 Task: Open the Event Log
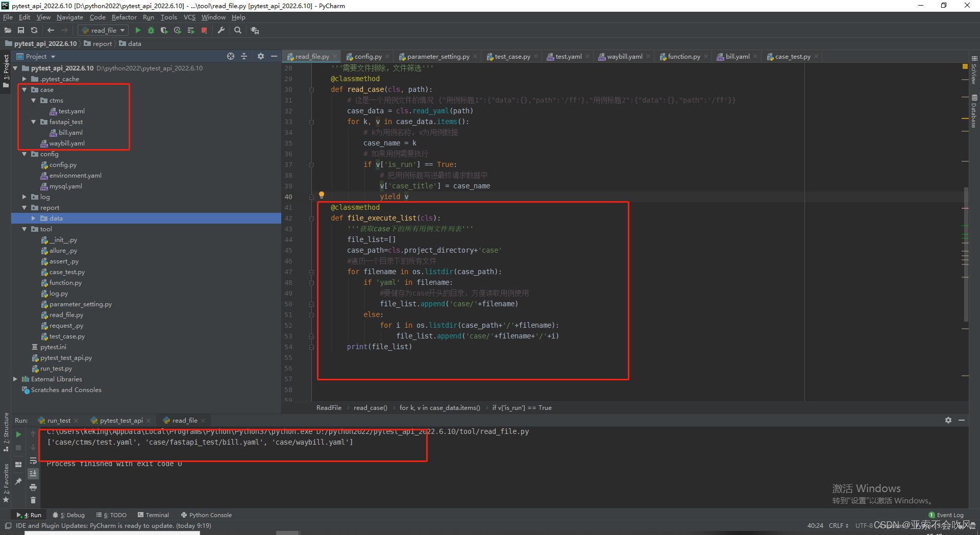[946, 515]
